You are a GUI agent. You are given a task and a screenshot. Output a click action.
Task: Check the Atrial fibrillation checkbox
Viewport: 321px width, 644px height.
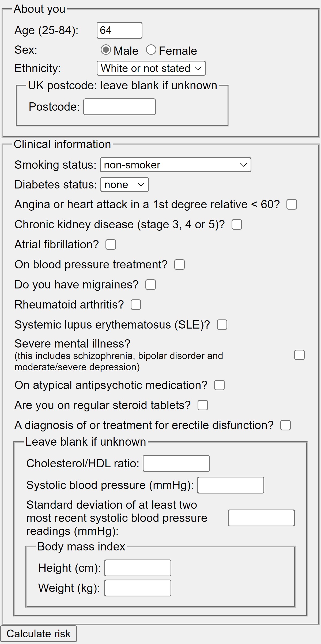click(111, 245)
